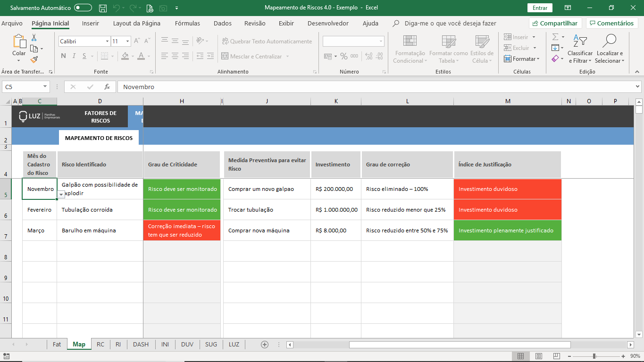Click the Save icon in title bar

(103, 8)
